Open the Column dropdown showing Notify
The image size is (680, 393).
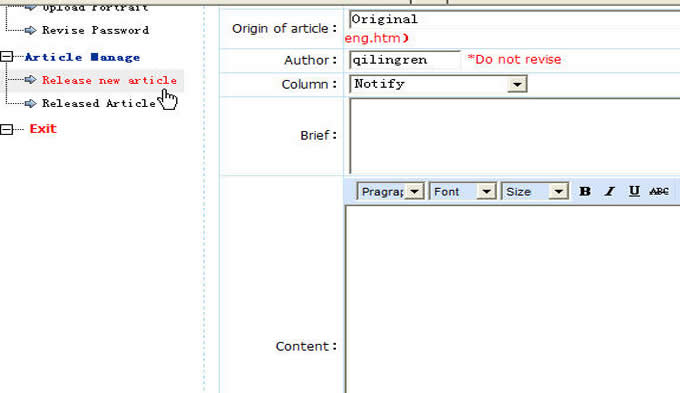coord(438,84)
